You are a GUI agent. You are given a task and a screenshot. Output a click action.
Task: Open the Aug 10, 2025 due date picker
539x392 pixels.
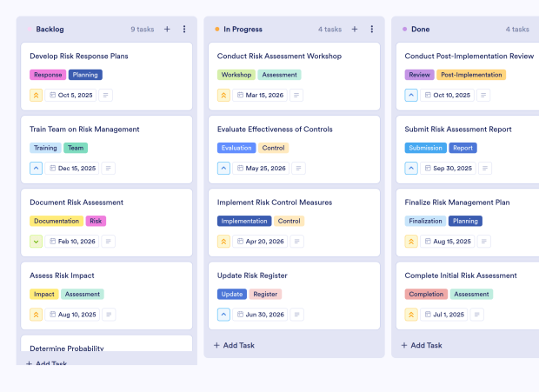tap(72, 315)
